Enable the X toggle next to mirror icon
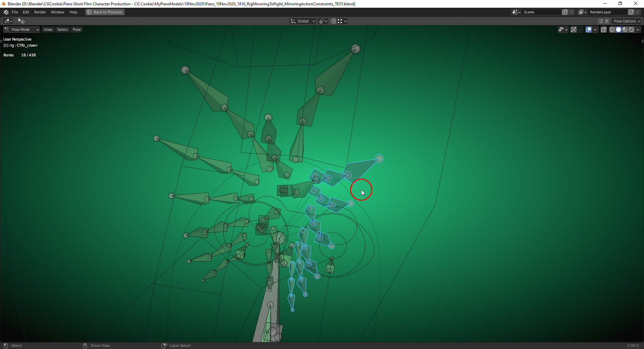Image resolution: width=644 pixels, height=349 pixels. tap(606, 21)
